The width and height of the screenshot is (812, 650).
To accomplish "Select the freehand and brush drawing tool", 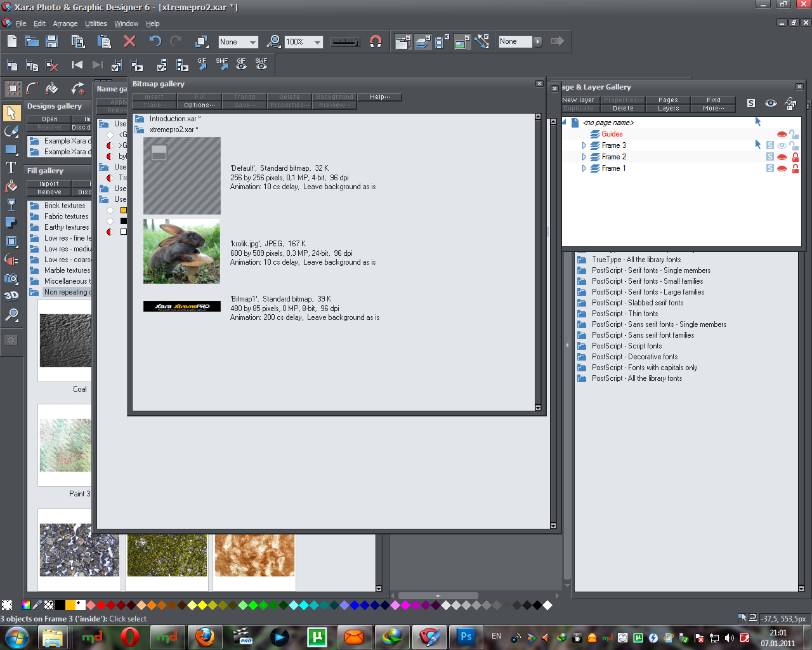I will click(x=11, y=131).
